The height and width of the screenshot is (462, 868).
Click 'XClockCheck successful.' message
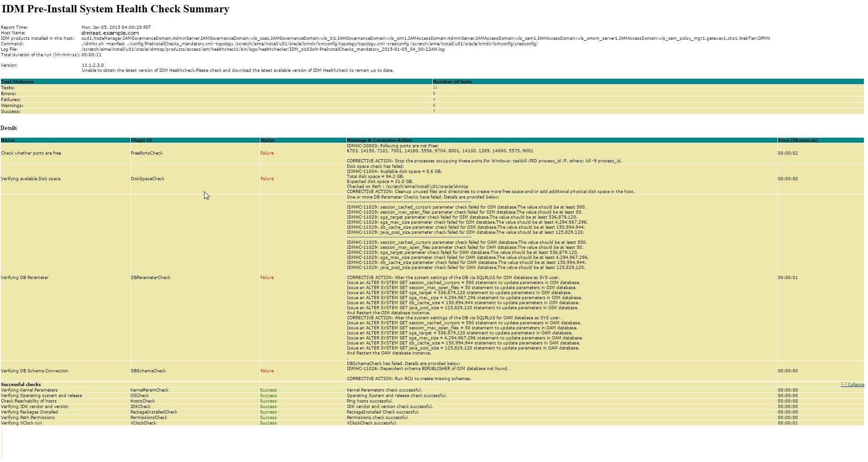pos(372,423)
